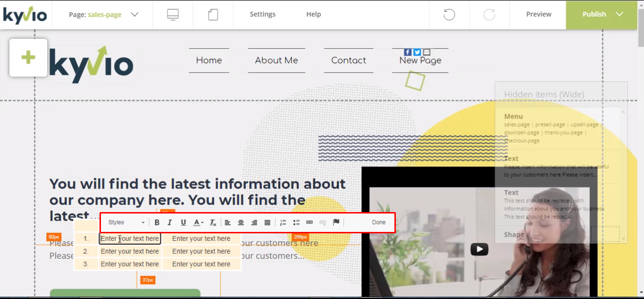Toggle italic formatting in text toolbar
Screen dimensions: 644x299
click(x=170, y=222)
